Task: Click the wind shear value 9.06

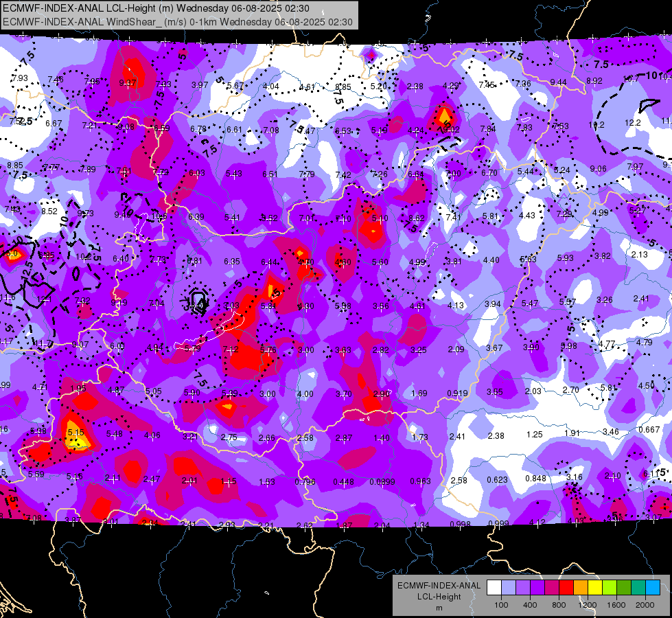Action: click(x=598, y=169)
